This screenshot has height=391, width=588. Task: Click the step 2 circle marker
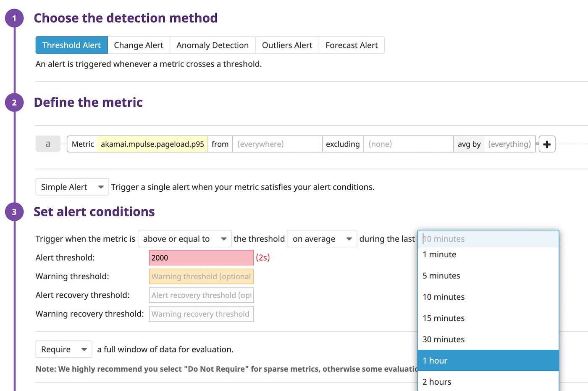(x=14, y=103)
